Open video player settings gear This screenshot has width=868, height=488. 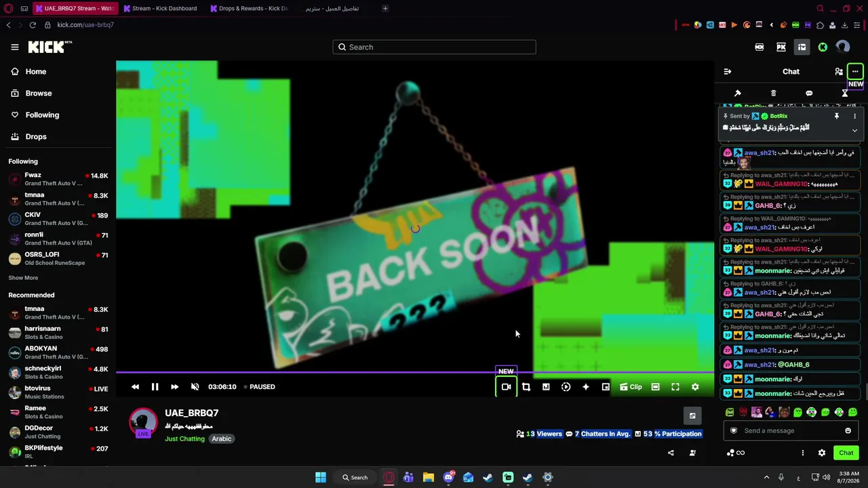click(x=695, y=386)
